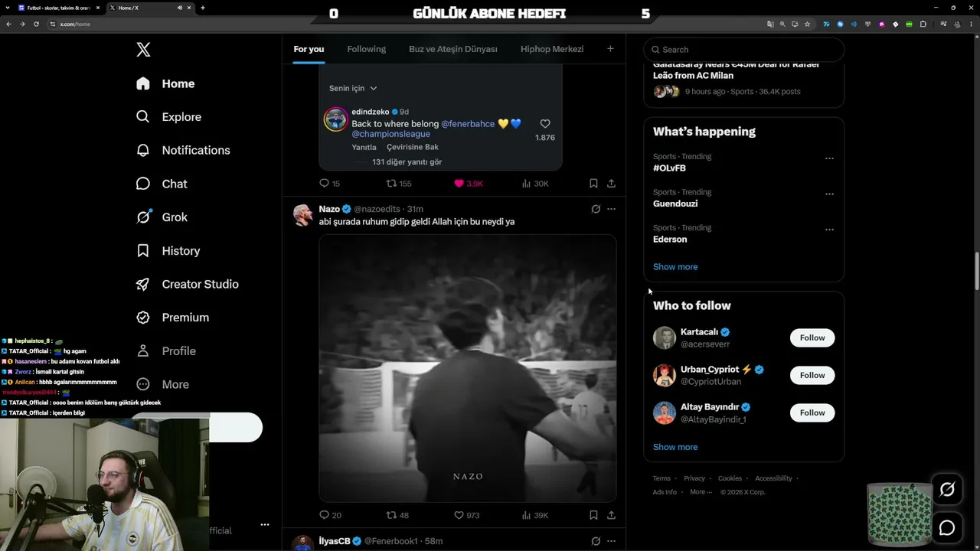View Nazo post's 39K views analytics
980x551 pixels.
pyautogui.click(x=534, y=515)
